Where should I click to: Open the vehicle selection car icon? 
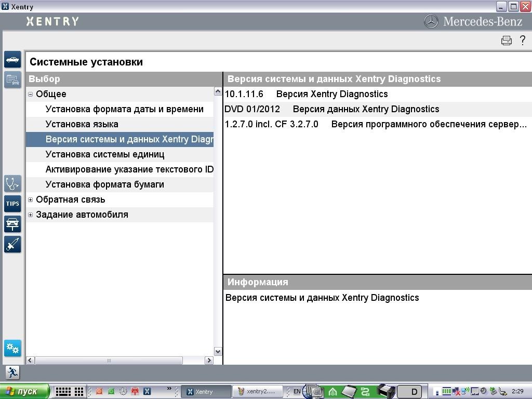point(12,59)
